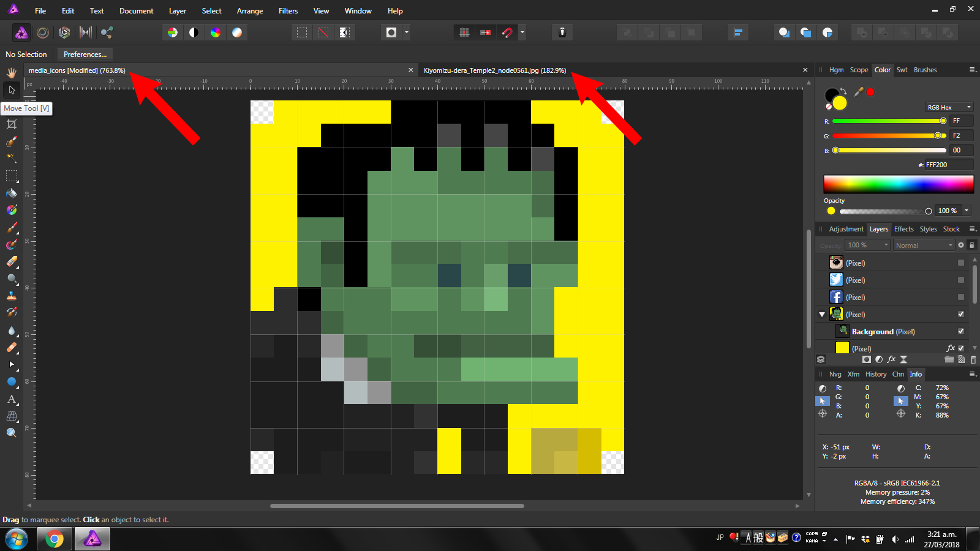The image size is (980, 551).
Task: Open the Arrange menu
Action: (250, 11)
